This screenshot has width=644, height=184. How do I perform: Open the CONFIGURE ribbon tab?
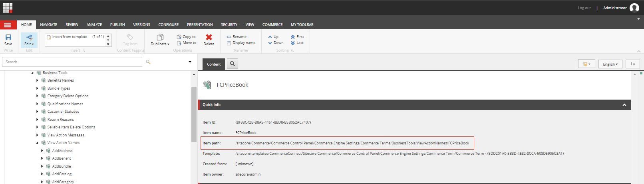(x=169, y=25)
